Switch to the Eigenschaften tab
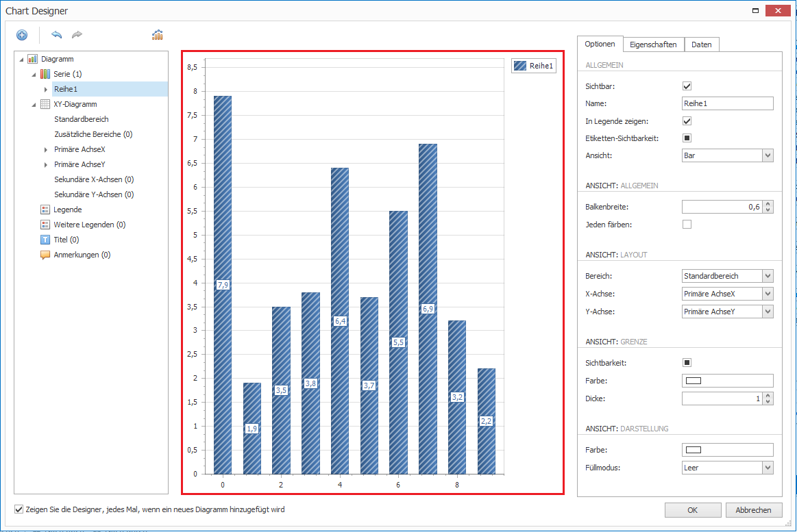 653,45
